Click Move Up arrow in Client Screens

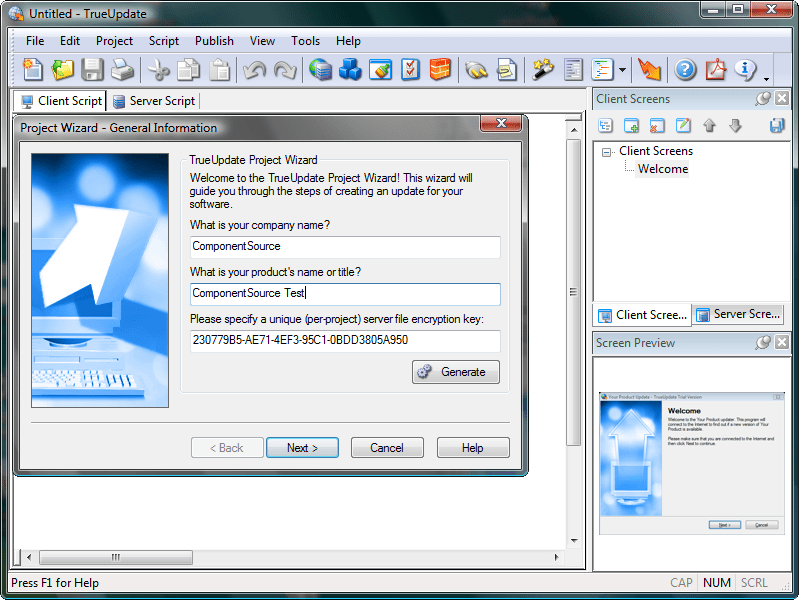point(709,125)
